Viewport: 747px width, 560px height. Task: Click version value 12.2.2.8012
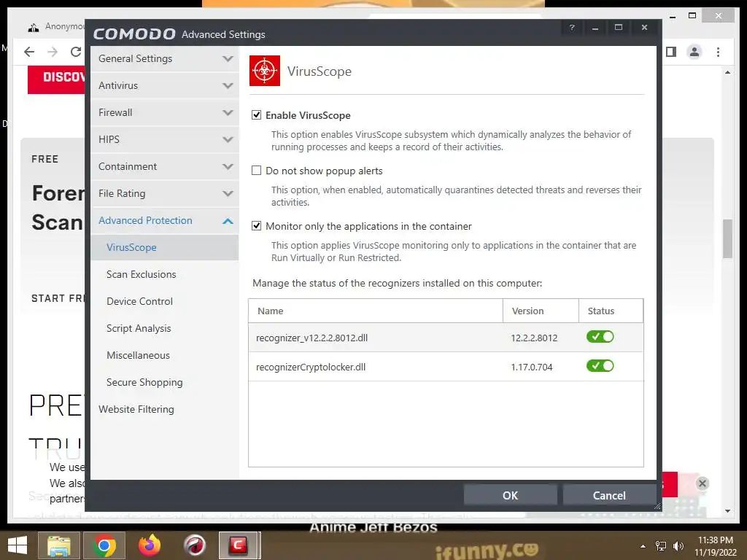pyautogui.click(x=534, y=338)
